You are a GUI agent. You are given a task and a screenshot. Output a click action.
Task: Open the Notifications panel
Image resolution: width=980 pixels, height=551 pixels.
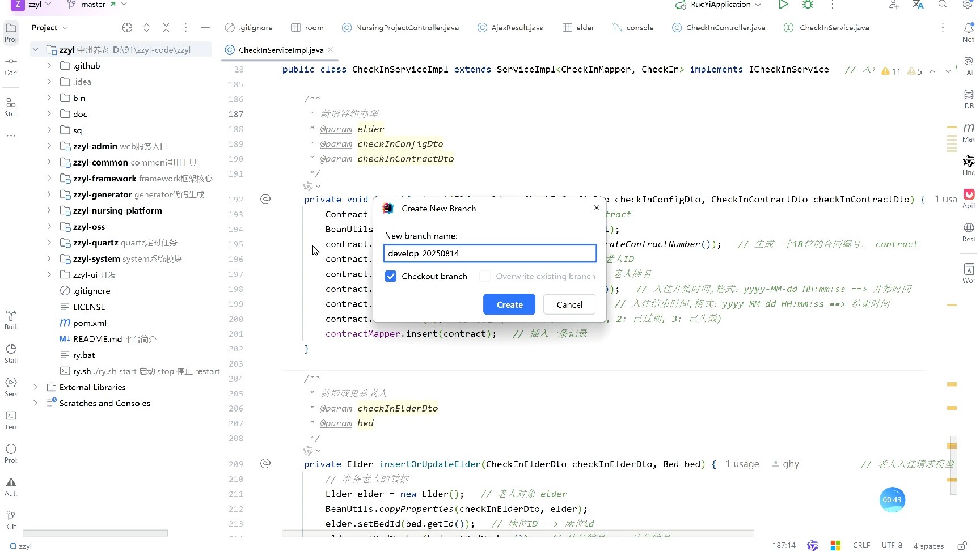point(969,27)
